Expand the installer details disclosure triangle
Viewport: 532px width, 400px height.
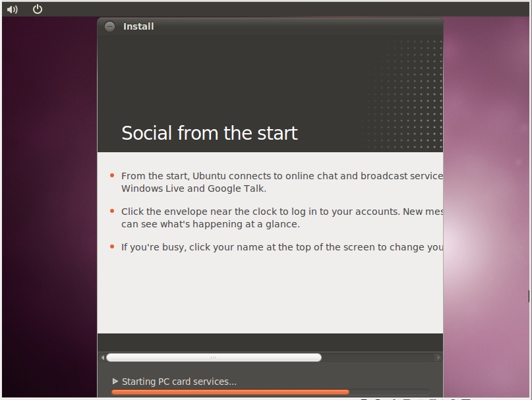coord(115,382)
